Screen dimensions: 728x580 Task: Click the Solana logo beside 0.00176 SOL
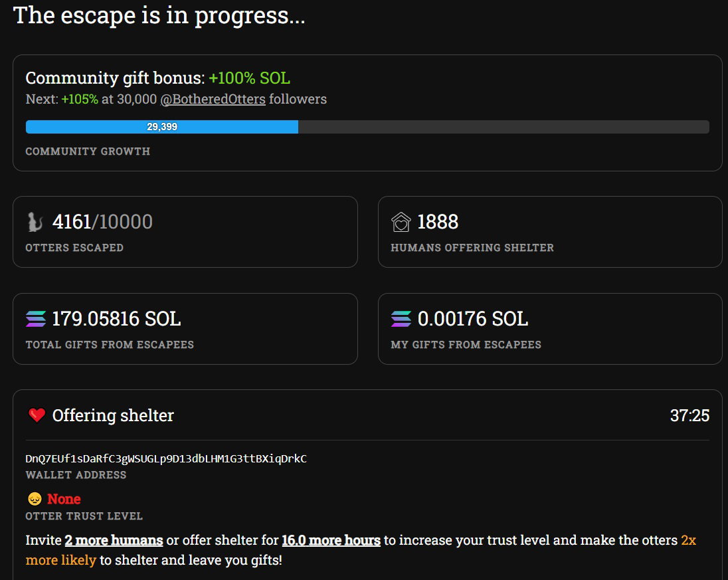401,319
